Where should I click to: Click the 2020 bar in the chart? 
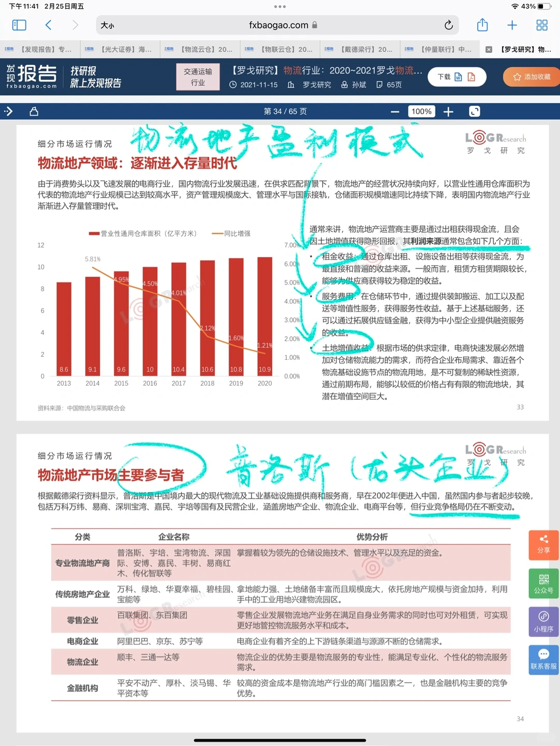pyautogui.click(x=264, y=316)
